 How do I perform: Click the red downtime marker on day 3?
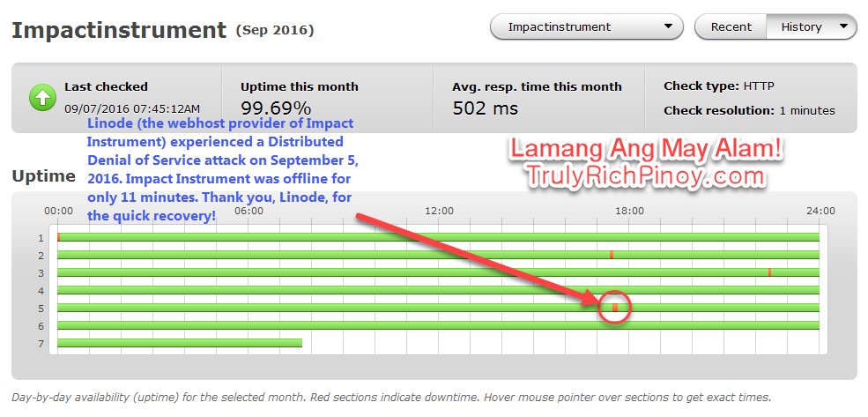(x=769, y=272)
